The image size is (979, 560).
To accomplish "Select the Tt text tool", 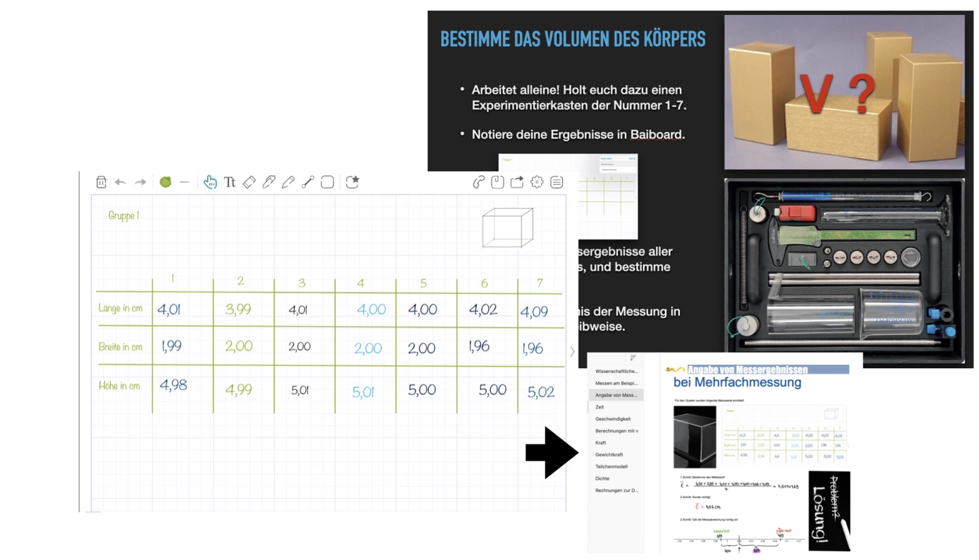I will pyautogui.click(x=230, y=182).
